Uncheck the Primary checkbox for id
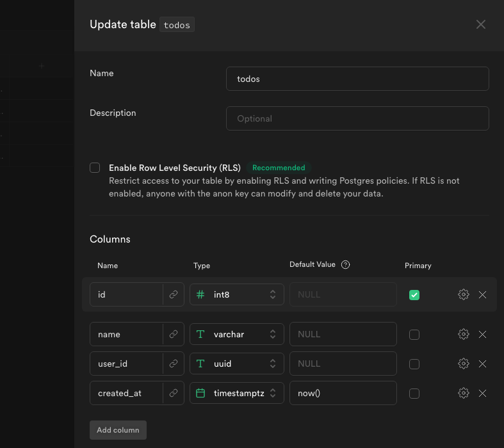This screenshot has width=504, height=448. tap(414, 295)
